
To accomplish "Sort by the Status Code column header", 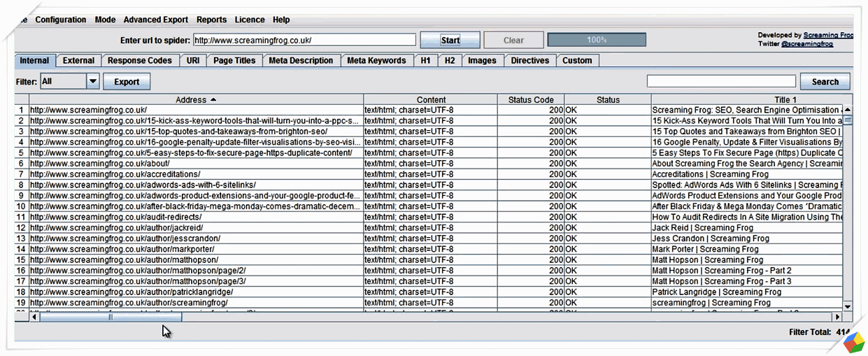I will pyautogui.click(x=531, y=99).
